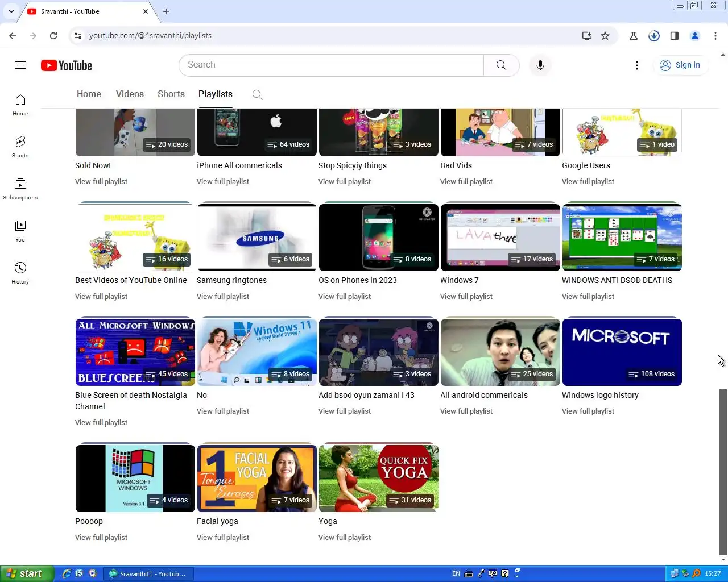The image size is (728, 582).
Task: Activate voice search microphone
Action: (540, 65)
